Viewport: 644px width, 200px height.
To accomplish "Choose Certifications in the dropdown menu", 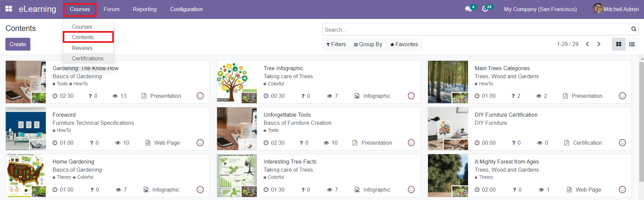I will point(88,58).
